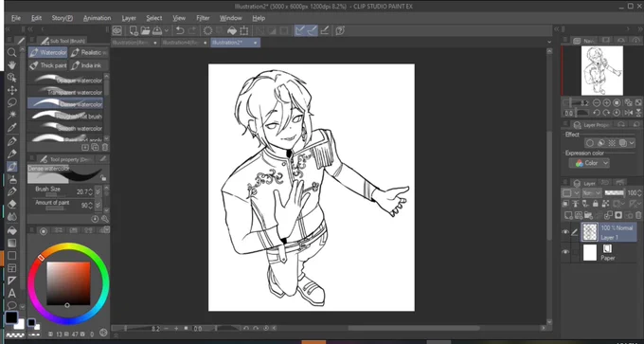Click the Clear/delete sparkle icon in command bar
Screen dimensions: 644x344
207,30
